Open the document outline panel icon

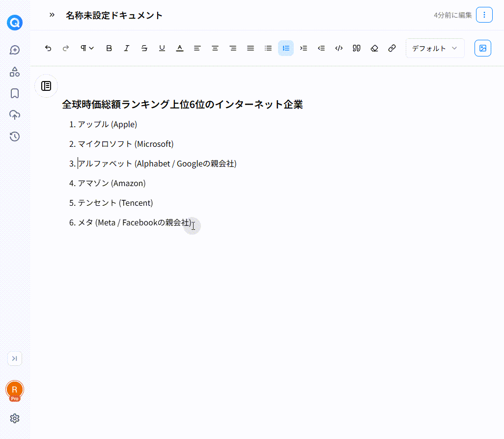[x=46, y=86]
